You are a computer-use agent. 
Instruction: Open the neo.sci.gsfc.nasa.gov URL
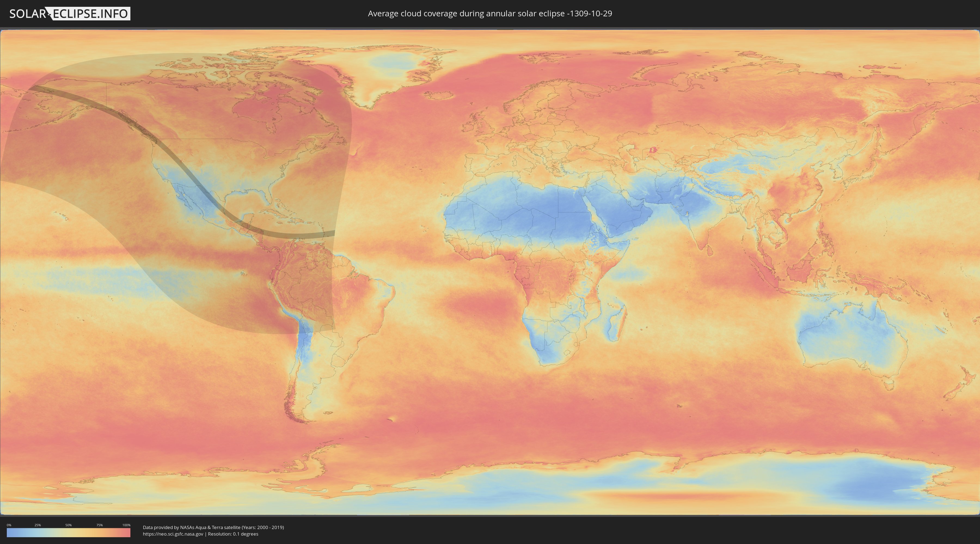173,534
